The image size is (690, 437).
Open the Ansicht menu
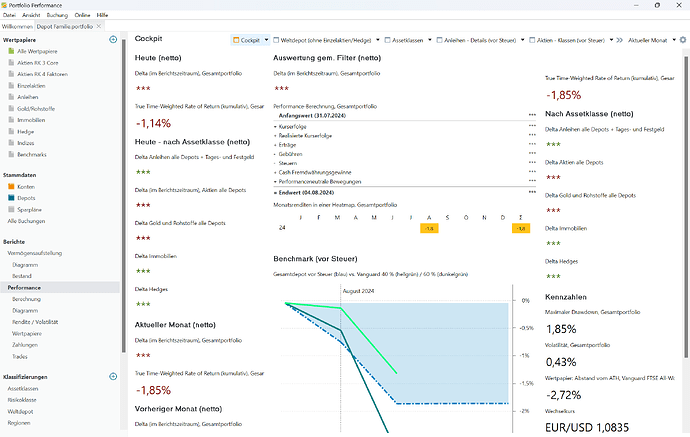[31, 15]
